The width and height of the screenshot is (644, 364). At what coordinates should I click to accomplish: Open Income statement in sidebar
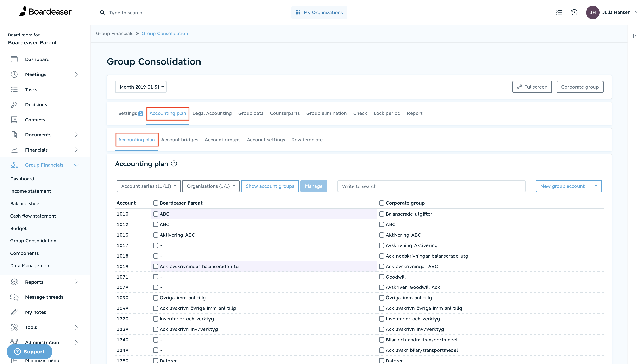[30, 191]
